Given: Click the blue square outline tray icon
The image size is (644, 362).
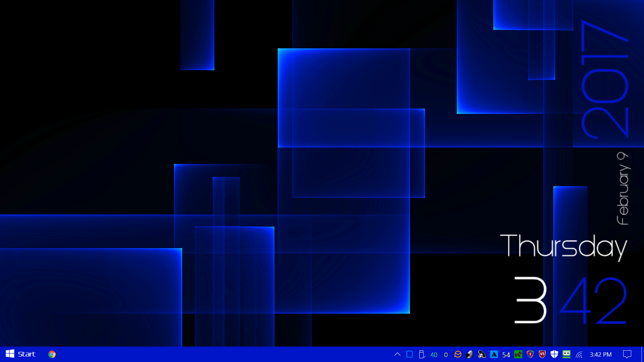Looking at the screenshot, I should pos(410,354).
